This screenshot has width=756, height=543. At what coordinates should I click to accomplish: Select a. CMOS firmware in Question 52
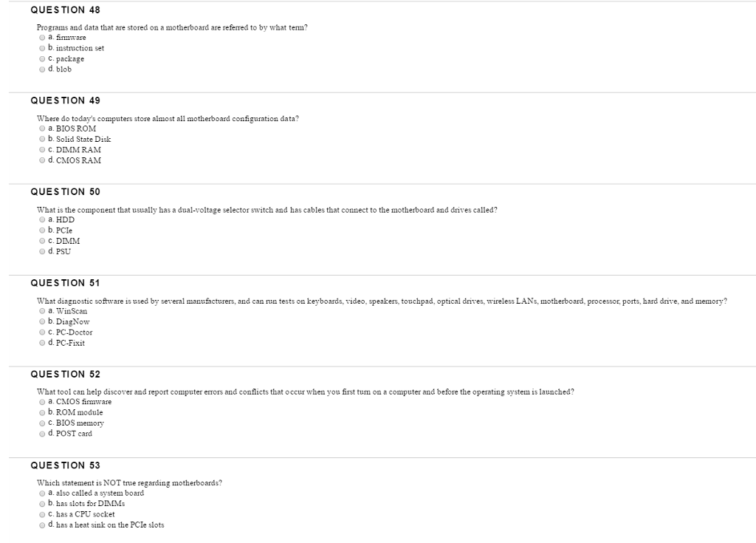[x=43, y=402]
